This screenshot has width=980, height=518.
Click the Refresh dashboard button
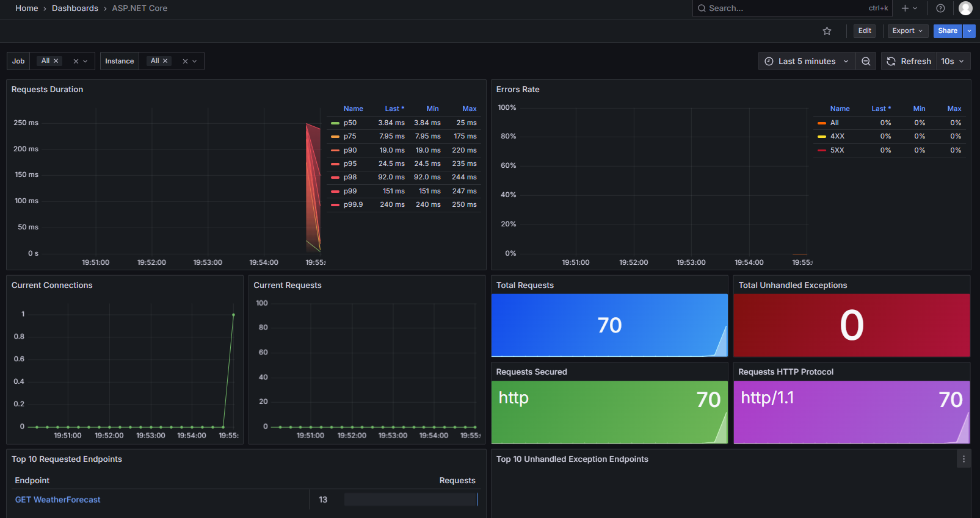pos(909,61)
